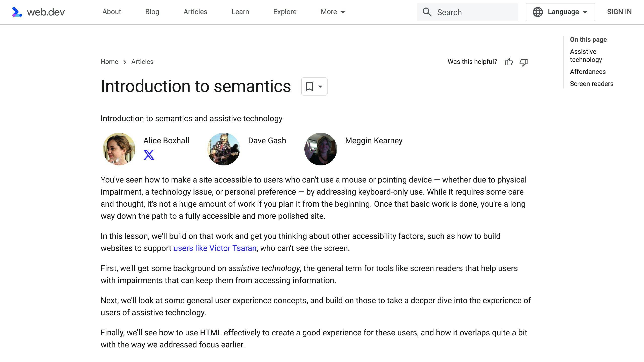This screenshot has width=644, height=362.
Task: Navigate to Home via the breadcrumb
Action: [109, 62]
